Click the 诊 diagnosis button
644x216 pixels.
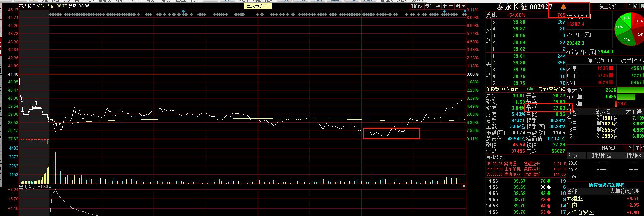(636, 6)
